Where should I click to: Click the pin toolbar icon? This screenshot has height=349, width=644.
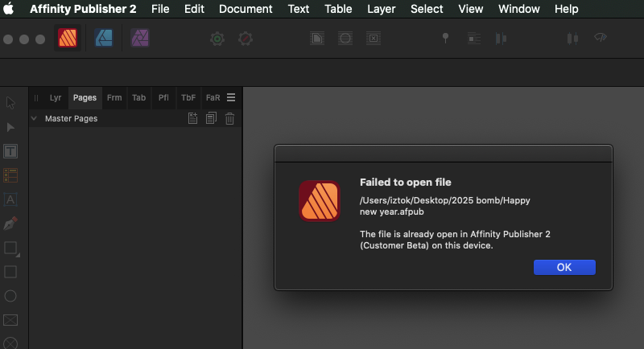coord(445,38)
